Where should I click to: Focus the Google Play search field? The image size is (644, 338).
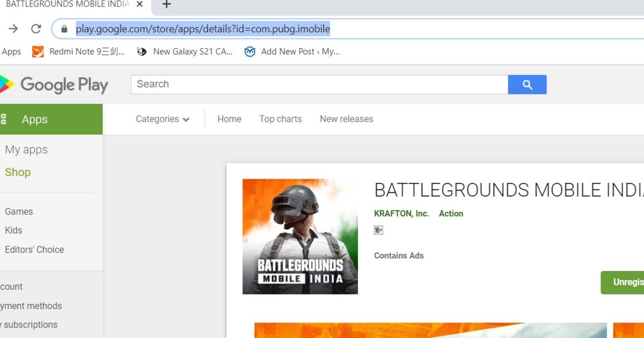pos(320,84)
